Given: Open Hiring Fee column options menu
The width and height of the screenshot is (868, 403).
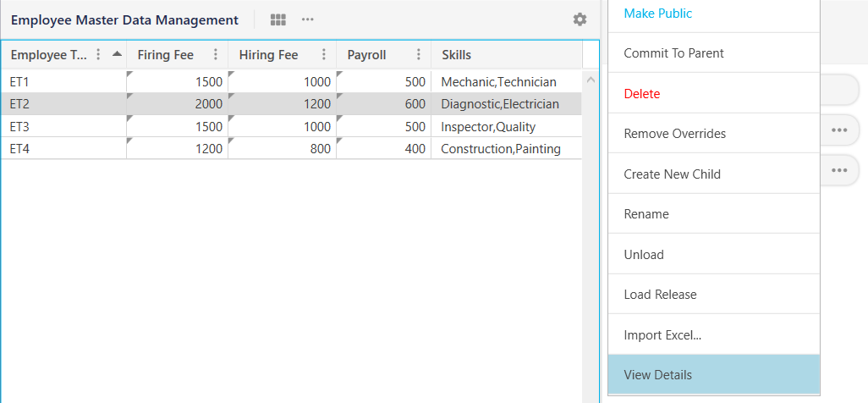Looking at the screenshot, I should coord(324,54).
